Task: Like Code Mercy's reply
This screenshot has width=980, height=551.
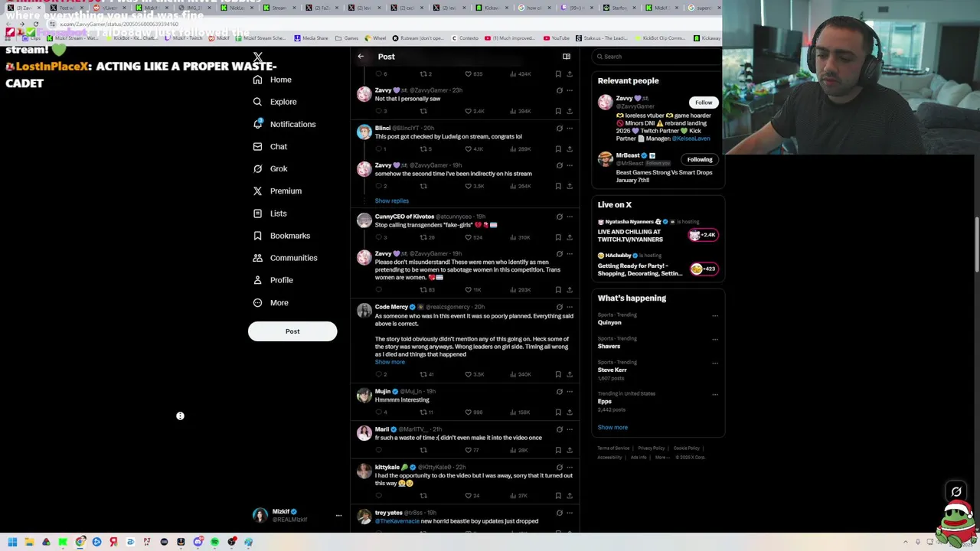Action: click(468, 374)
